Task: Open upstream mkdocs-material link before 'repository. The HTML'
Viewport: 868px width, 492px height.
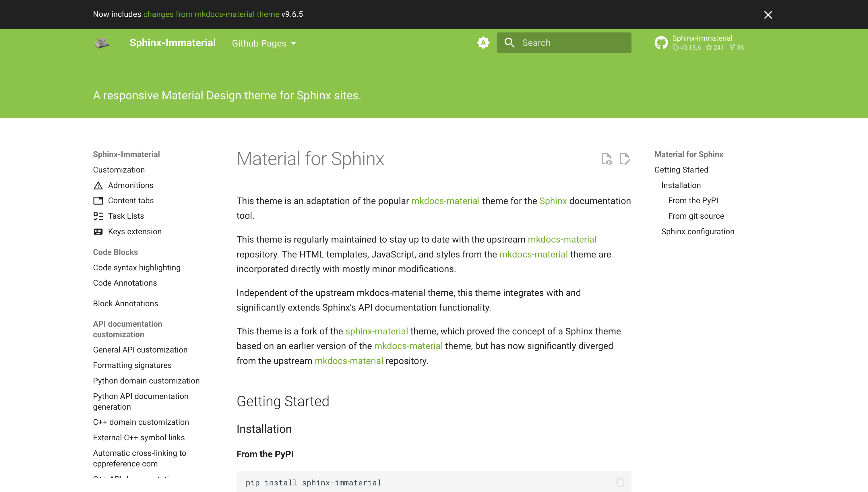Action: coord(562,239)
